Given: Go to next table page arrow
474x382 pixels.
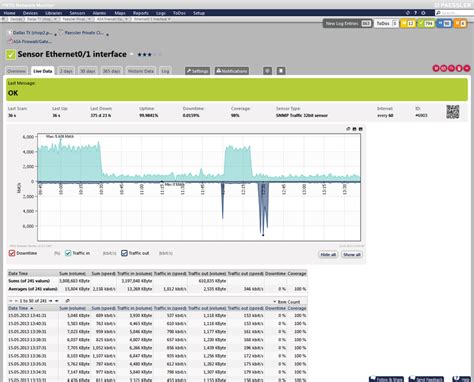Looking at the screenshot, I should (51, 301).
